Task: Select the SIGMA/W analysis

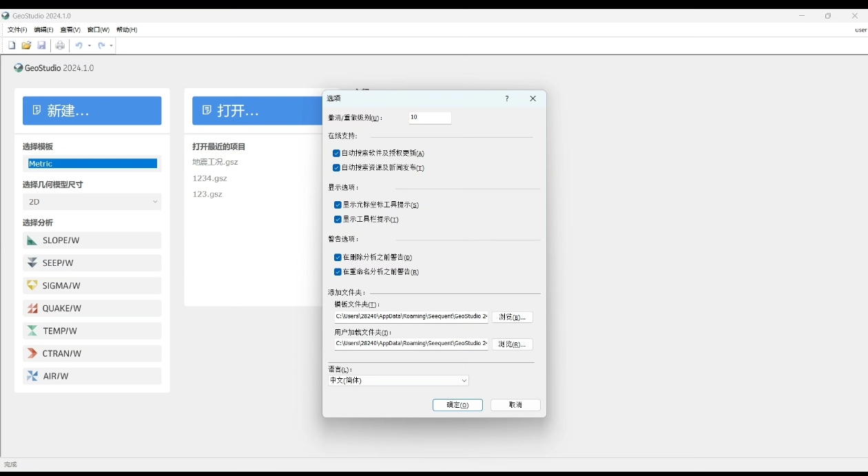Action: coord(92,286)
